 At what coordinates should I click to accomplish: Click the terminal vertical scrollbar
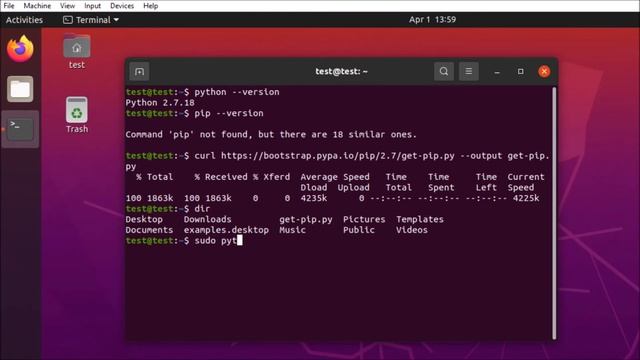pyautogui.click(x=554, y=213)
